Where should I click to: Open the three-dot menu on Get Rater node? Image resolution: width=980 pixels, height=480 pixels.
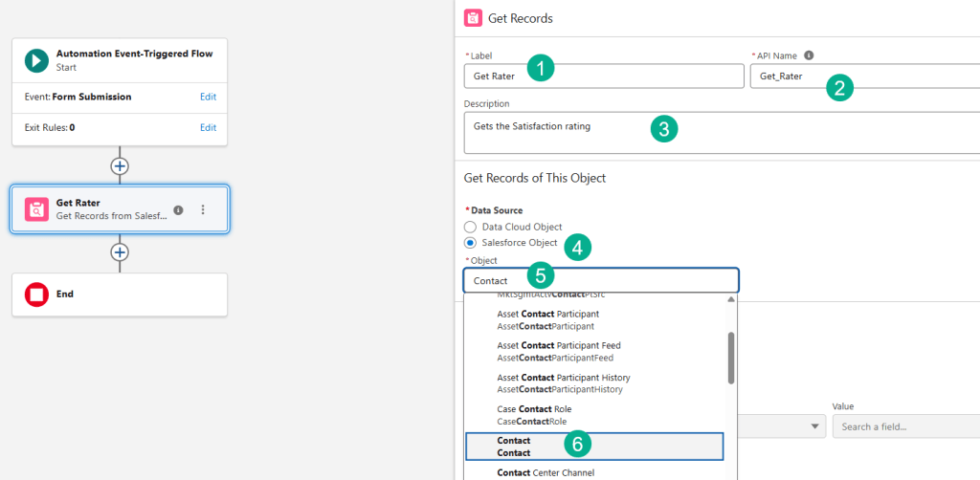[203, 209]
